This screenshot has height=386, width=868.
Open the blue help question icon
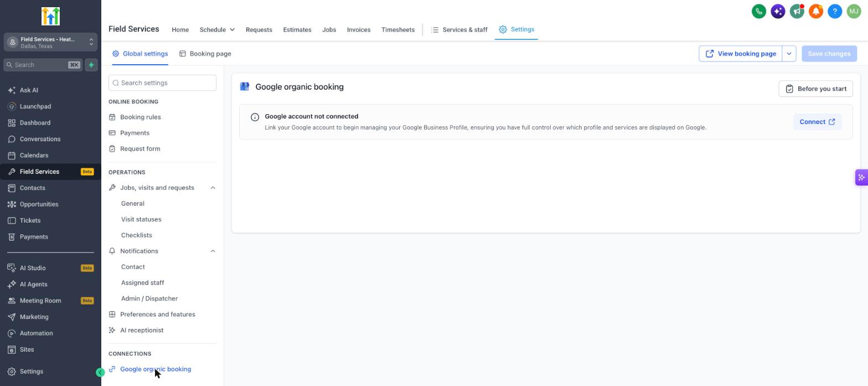[835, 11]
